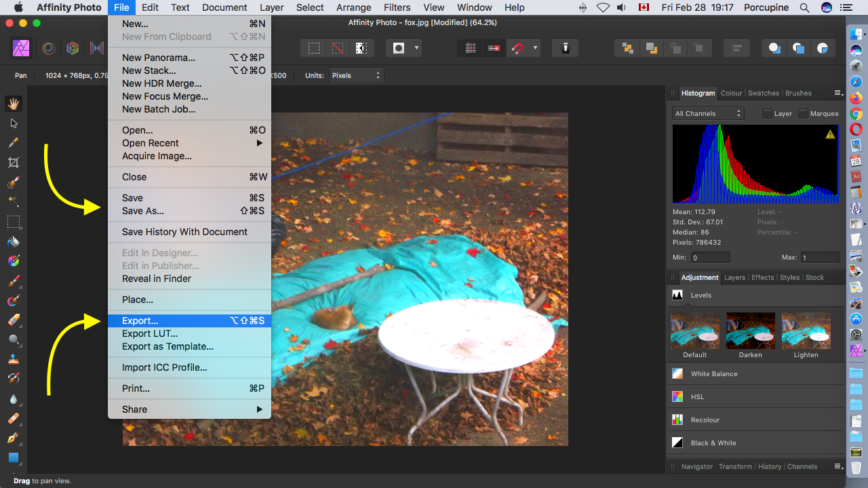The image size is (868, 488).
Task: Select the Clone Brush stamp tool
Action: click(x=13, y=359)
